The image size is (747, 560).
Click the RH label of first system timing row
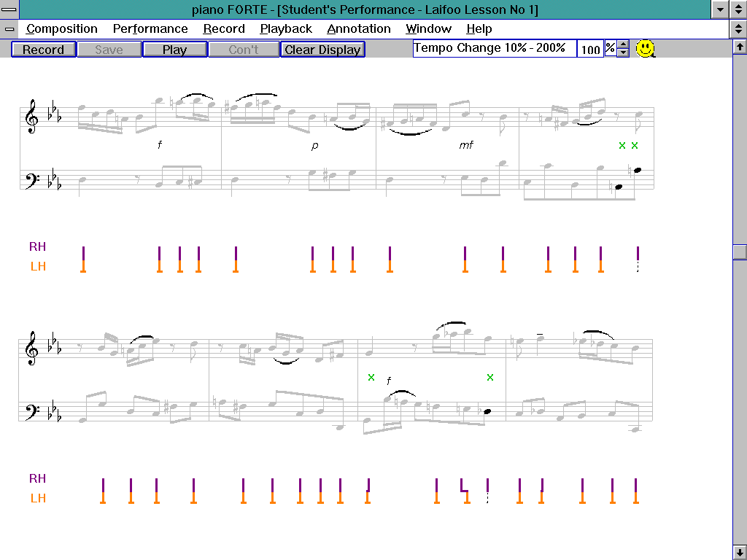38,246
